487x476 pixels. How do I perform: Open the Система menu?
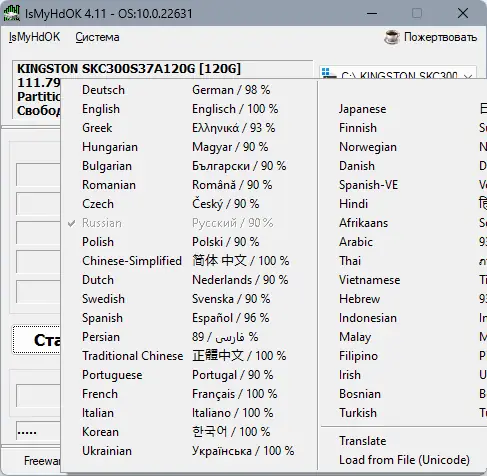[x=97, y=37]
